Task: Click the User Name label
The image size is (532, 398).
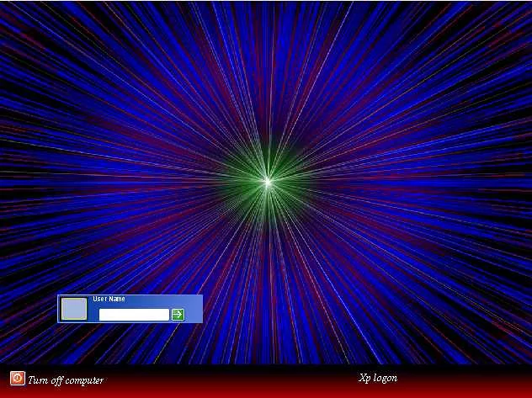Action: pyautogui.click(x=109, y=299)
